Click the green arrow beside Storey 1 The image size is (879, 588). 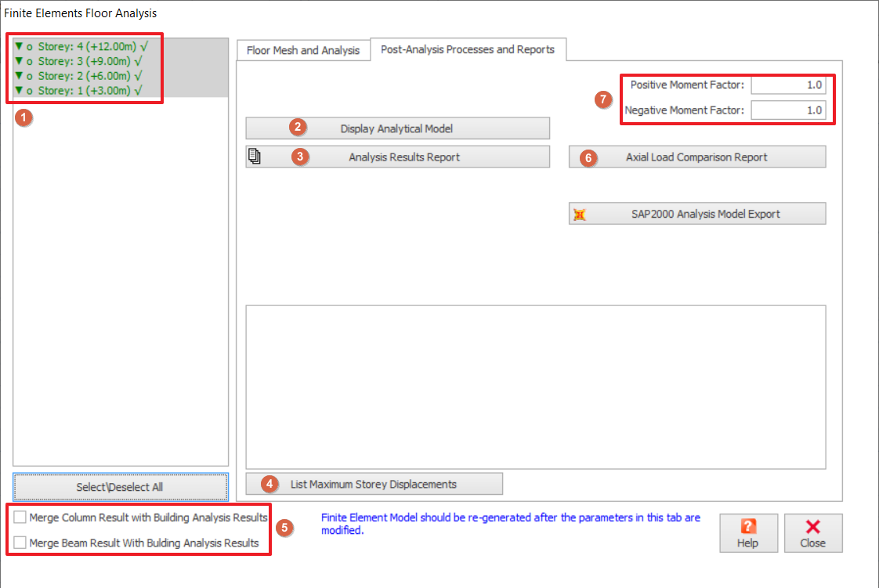pos(19,91)
